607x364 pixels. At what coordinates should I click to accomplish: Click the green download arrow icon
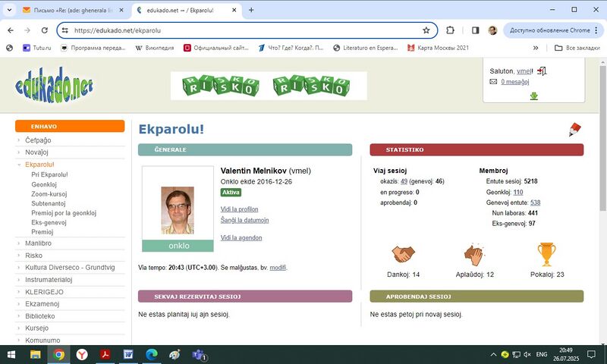(534, 96)
